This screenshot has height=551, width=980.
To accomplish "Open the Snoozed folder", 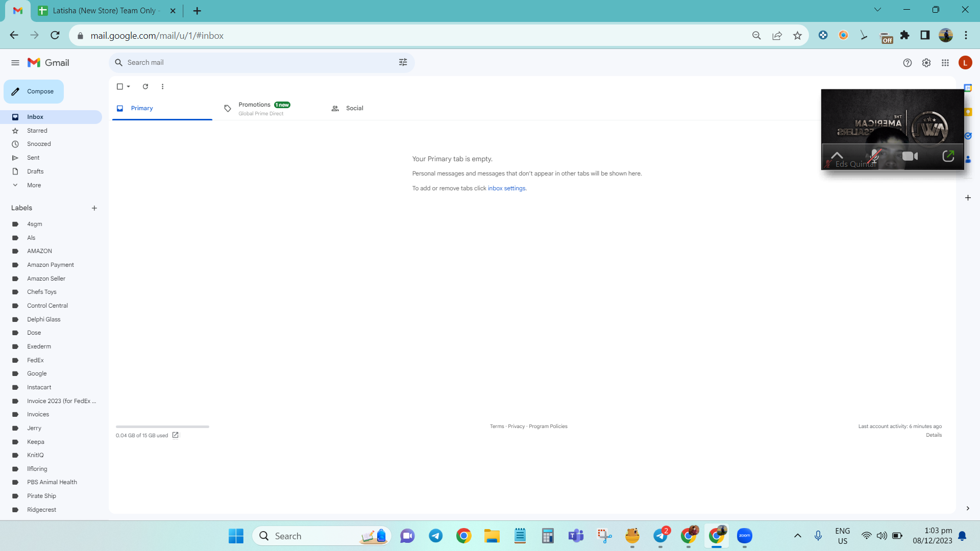I will (51, 144).
